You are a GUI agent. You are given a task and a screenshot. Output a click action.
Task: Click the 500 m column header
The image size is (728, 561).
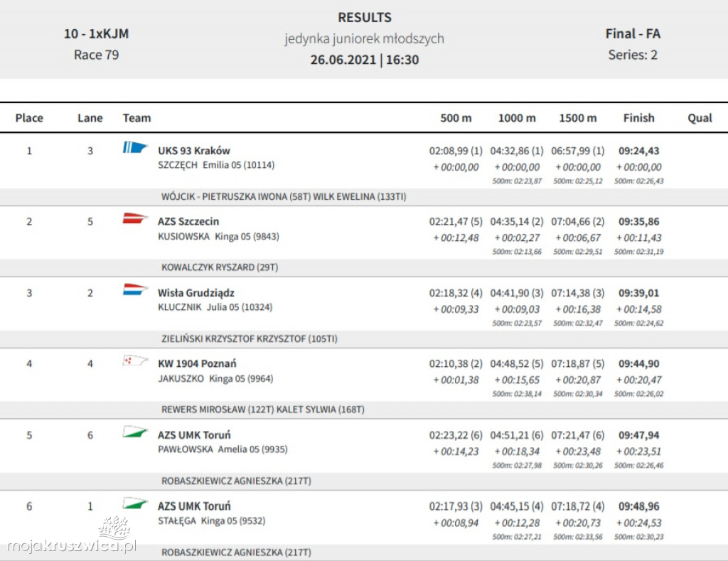456,118
